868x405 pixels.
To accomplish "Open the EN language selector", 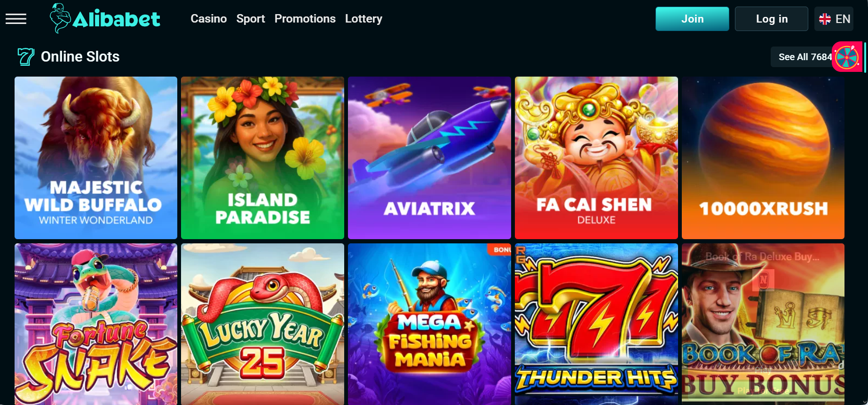I will pos(834,19).
